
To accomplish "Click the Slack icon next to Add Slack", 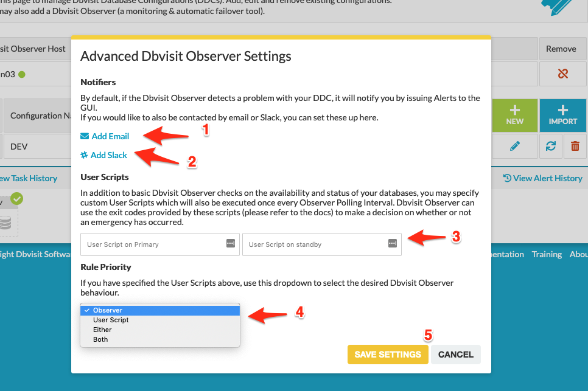I will [x=85, y=155].
